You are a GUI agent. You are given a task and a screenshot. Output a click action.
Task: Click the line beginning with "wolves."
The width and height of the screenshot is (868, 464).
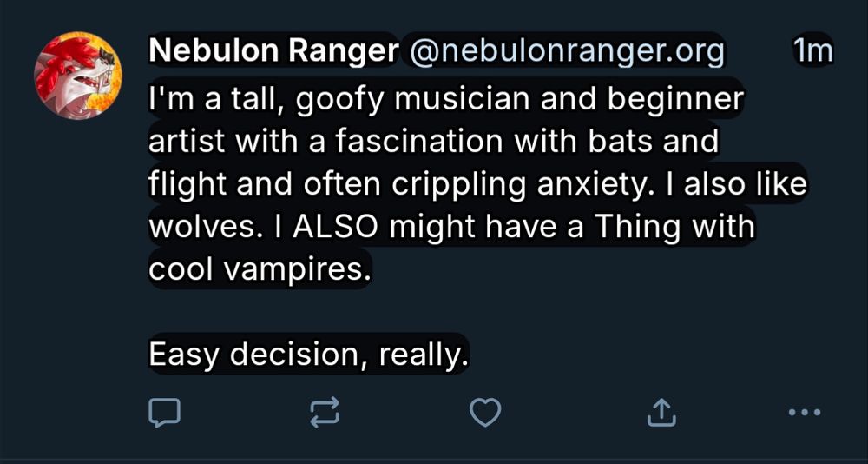tap(452, 228)
